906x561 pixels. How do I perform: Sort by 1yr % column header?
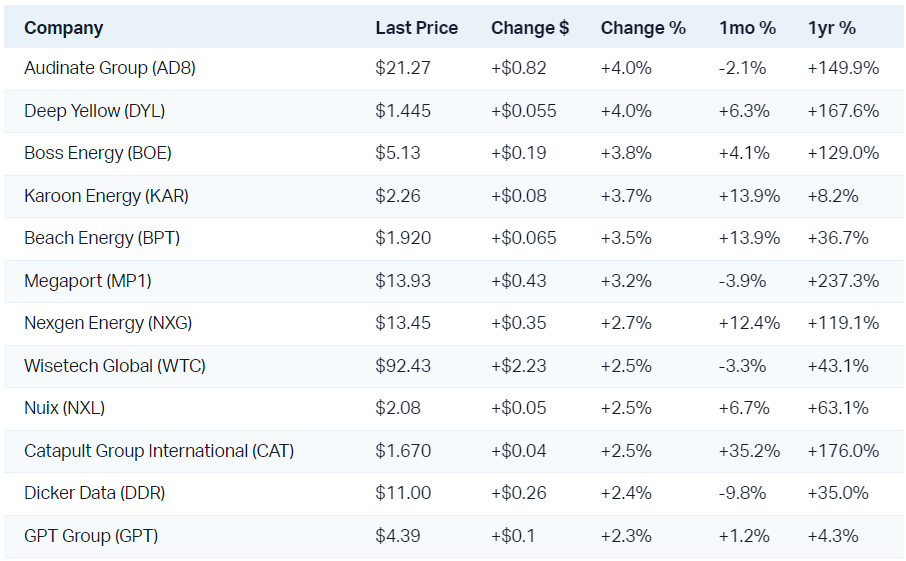tap(832, 28)
